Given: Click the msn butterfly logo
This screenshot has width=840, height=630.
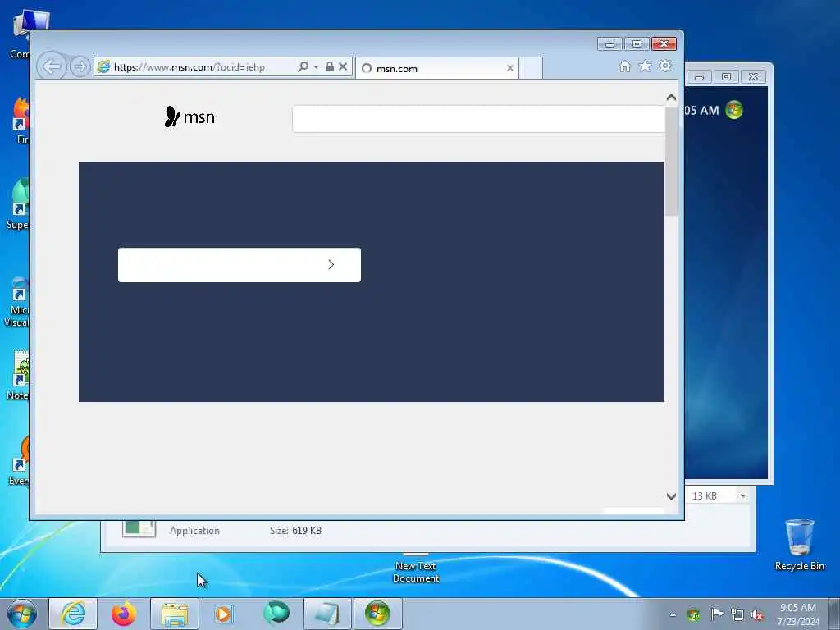Looking at the screenshot, I should (x=189, y=116).
